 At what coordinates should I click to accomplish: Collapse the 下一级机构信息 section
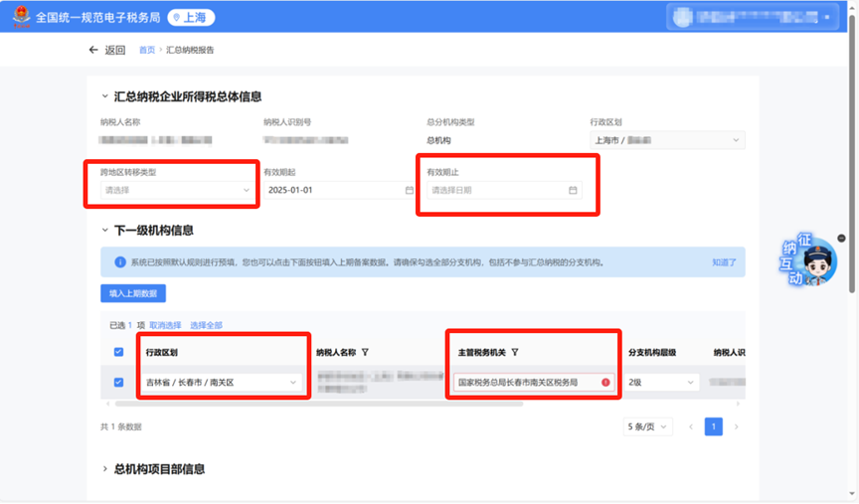(x=106, y=231)
